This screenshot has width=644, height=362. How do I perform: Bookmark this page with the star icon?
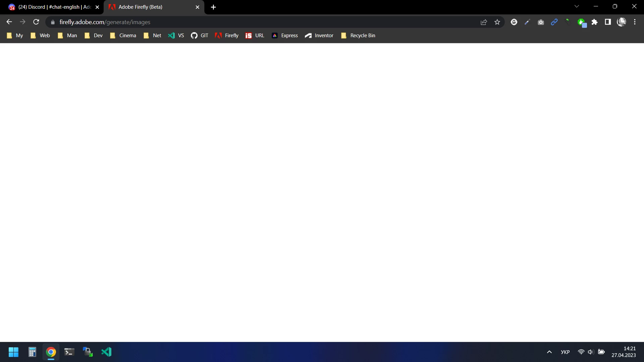point(497,22)
